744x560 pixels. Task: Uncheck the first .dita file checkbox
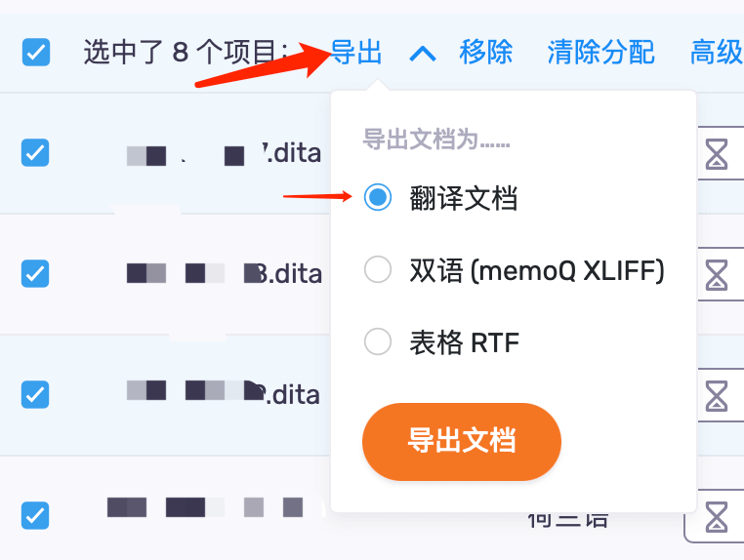pyautogui.click(x=35, y=153)
